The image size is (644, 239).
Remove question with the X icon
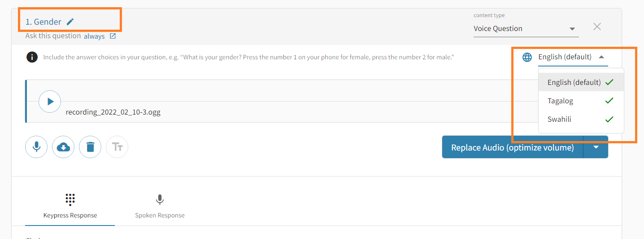(x=597, y=27)
